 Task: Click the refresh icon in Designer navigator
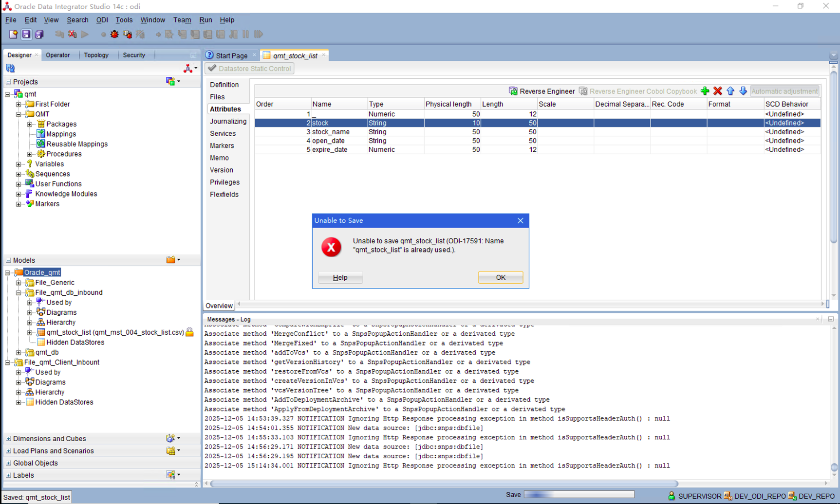pyautogui.click(x=10, y=68)
